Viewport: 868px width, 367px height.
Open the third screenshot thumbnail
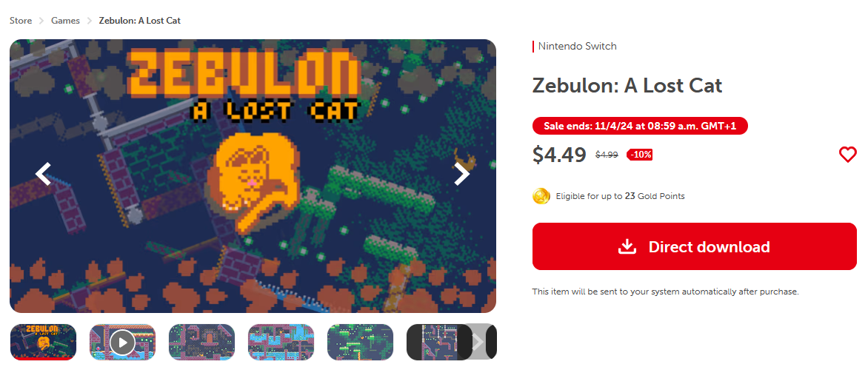tap(201, 342)
